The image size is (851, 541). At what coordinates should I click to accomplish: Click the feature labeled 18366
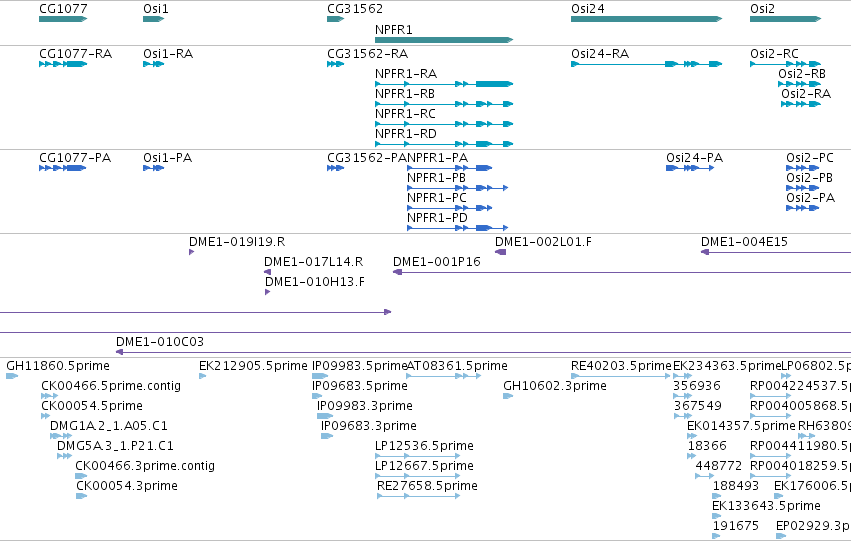click(x=692, y=456)
